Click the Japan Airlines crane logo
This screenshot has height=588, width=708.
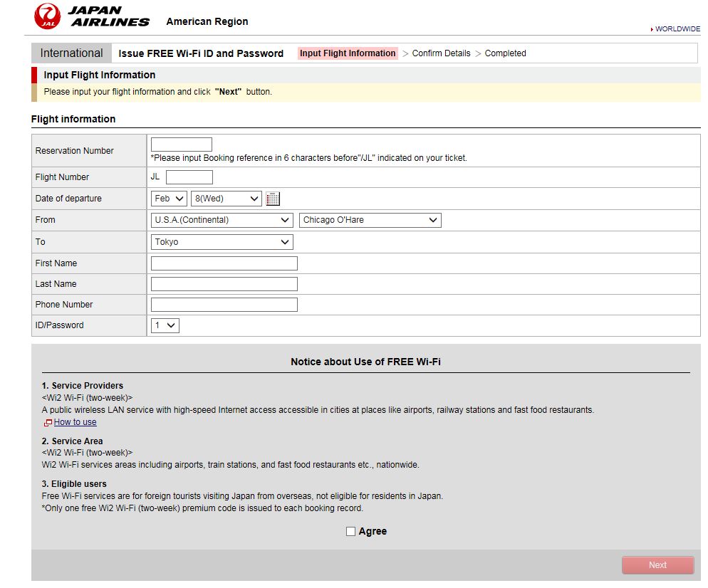click(x=48, y=16)
